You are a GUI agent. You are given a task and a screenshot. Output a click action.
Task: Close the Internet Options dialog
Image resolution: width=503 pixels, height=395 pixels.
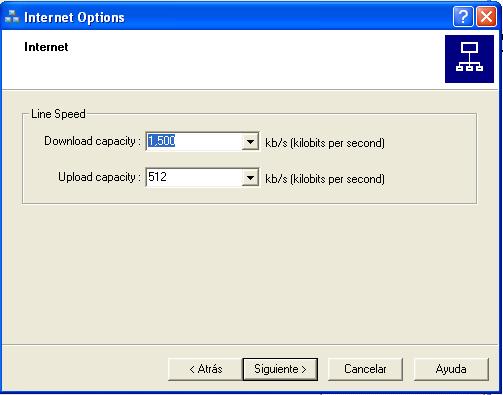pos(486,16)
